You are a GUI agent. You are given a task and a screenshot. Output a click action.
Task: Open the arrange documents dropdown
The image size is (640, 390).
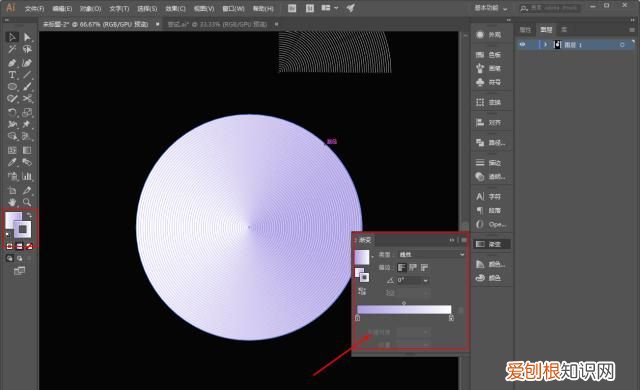[330, 8]
